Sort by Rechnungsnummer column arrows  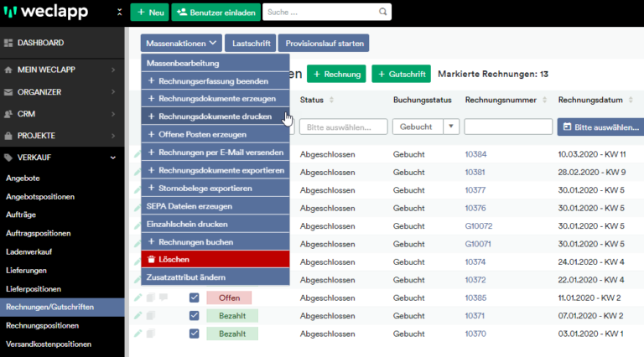click(544, 100)
